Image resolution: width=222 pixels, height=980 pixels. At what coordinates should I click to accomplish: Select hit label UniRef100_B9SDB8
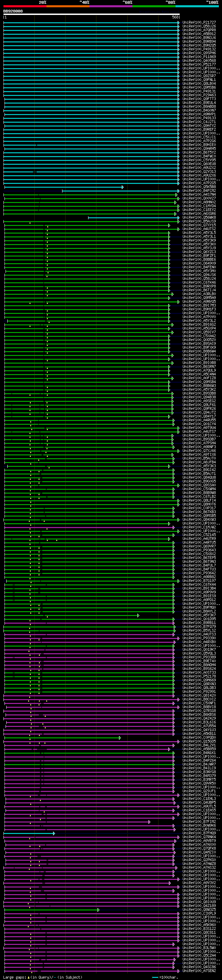click(x=199, y=394)
